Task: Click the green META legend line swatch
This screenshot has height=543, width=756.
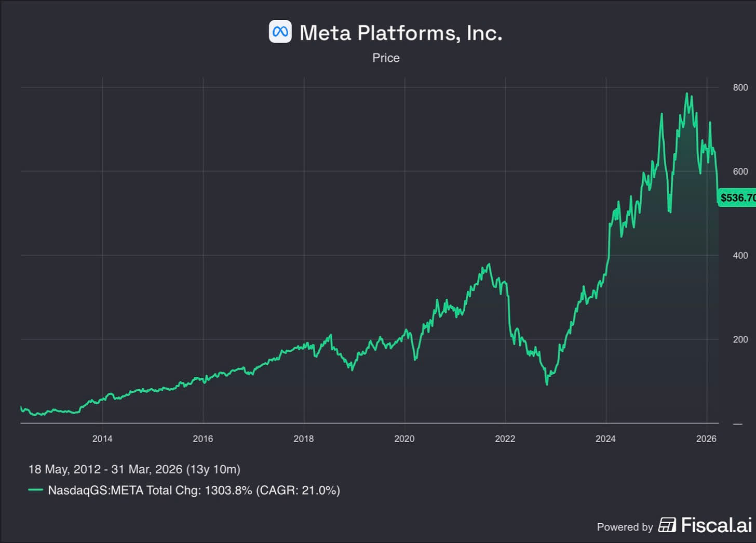Action: (x=35, y=490)
